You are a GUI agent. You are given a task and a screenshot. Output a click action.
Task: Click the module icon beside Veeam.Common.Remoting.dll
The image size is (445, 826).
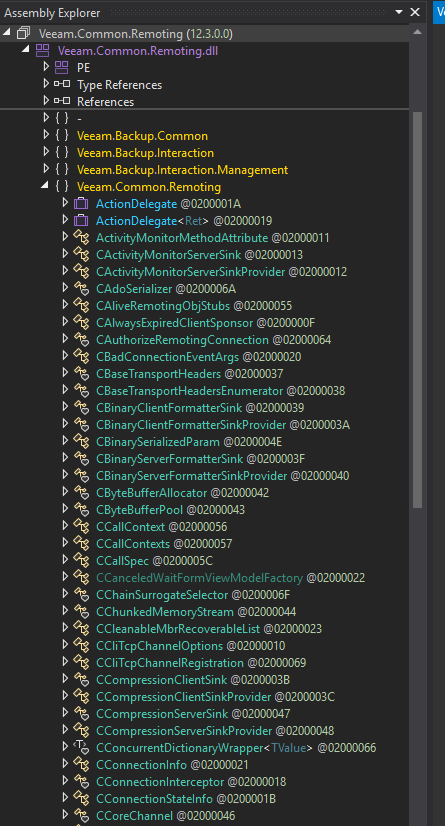point(42,51)
